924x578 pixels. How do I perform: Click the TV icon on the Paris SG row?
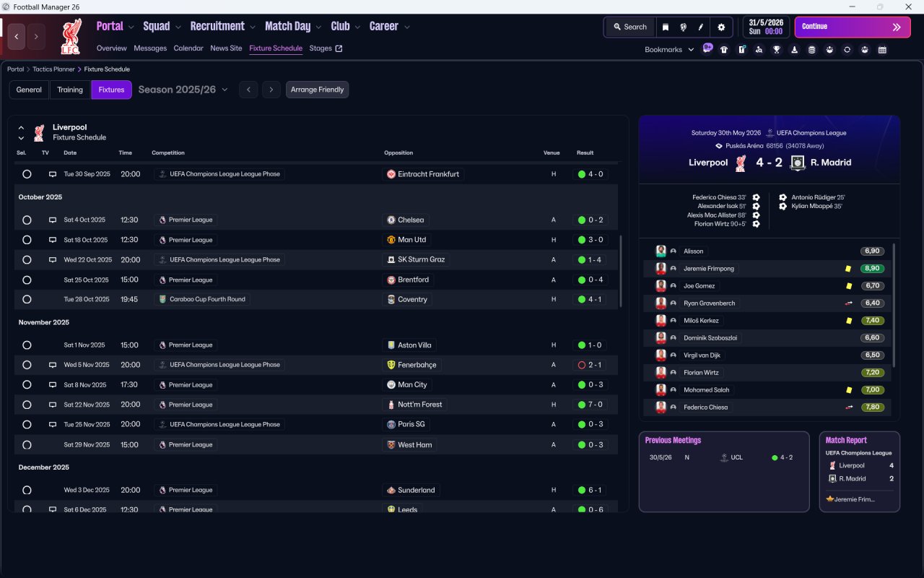point(52,425)
